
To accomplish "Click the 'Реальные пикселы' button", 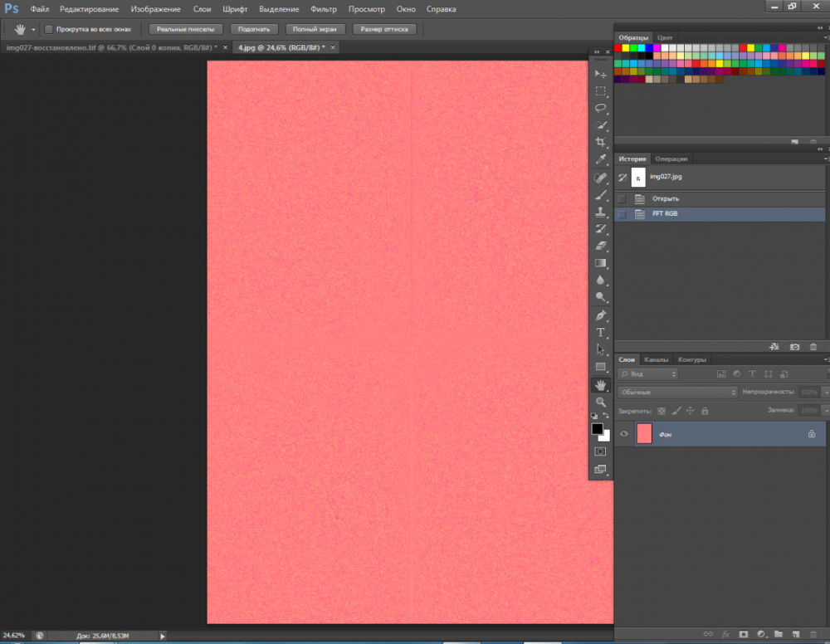I will (186, 29).
